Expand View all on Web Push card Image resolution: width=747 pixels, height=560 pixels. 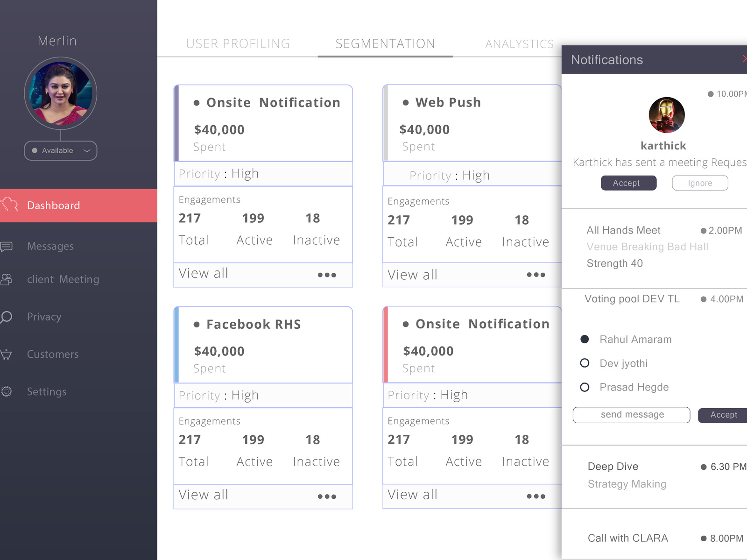click(412, 275)
